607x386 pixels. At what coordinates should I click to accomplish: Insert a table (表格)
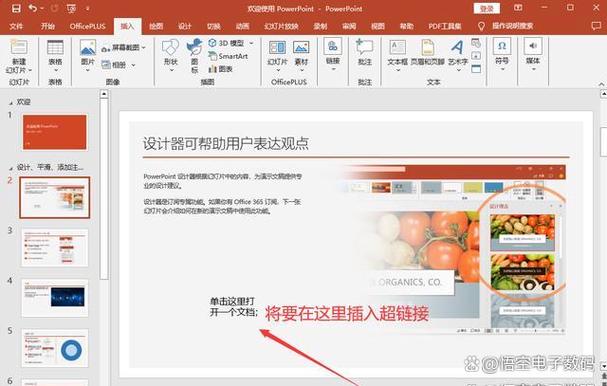(55, 55)
